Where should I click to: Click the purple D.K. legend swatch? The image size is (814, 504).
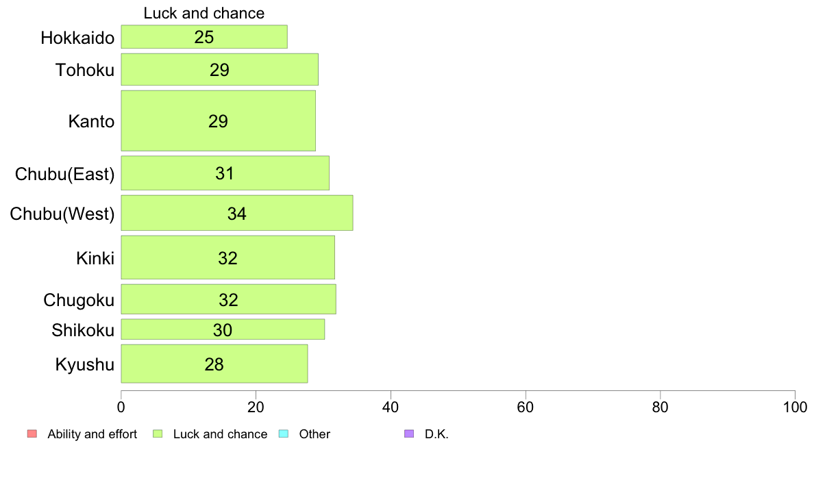coord(409,434)
